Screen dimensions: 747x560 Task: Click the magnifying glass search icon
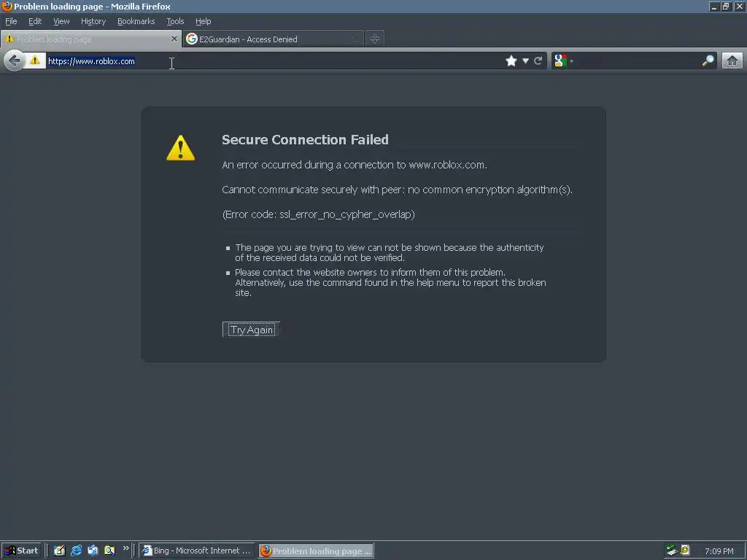(708, 61)
